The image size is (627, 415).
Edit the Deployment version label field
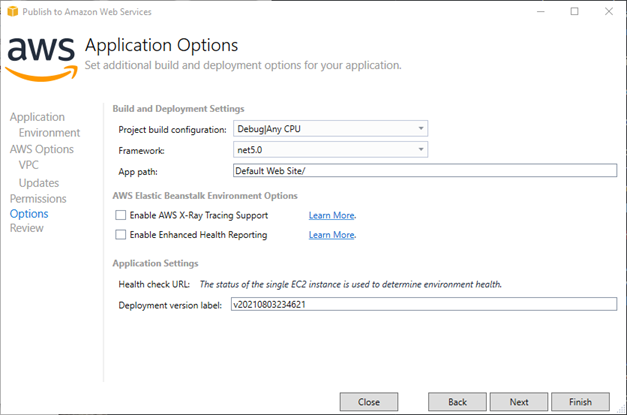tap(424, 304)
